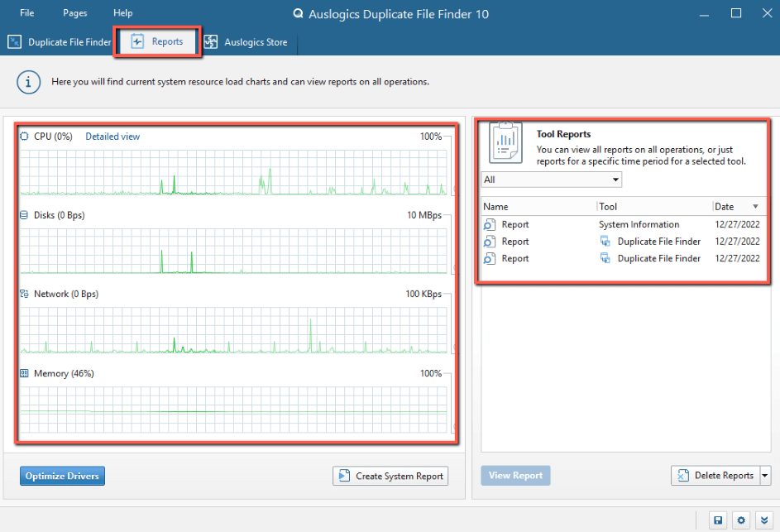This screenshot has width=780, height=532.
Task: Click the Auslogics Store puzzle icon
Action: [x=210, y=42]
